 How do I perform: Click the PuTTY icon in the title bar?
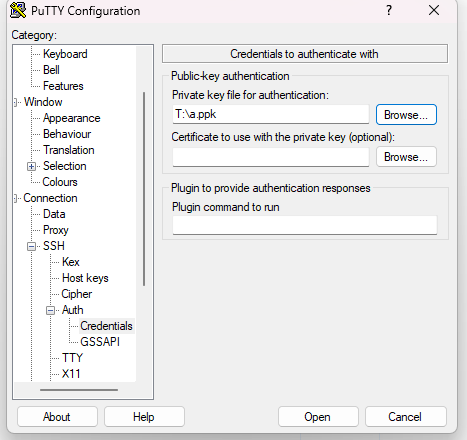tap(18, 10)
